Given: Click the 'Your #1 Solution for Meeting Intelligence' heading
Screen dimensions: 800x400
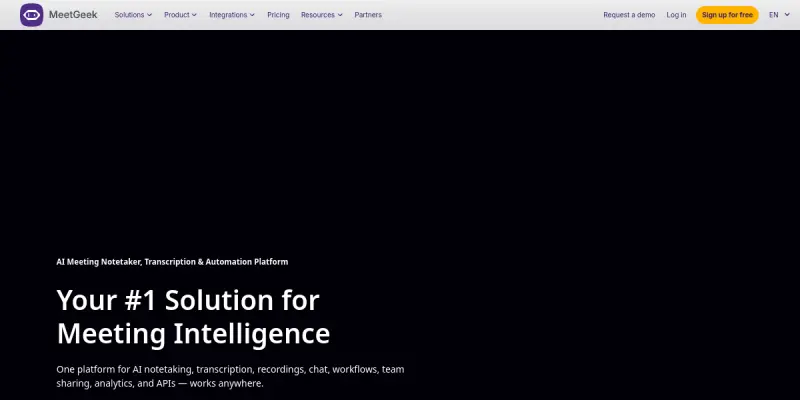Looking at the screenshot, I should coord(193,316).
